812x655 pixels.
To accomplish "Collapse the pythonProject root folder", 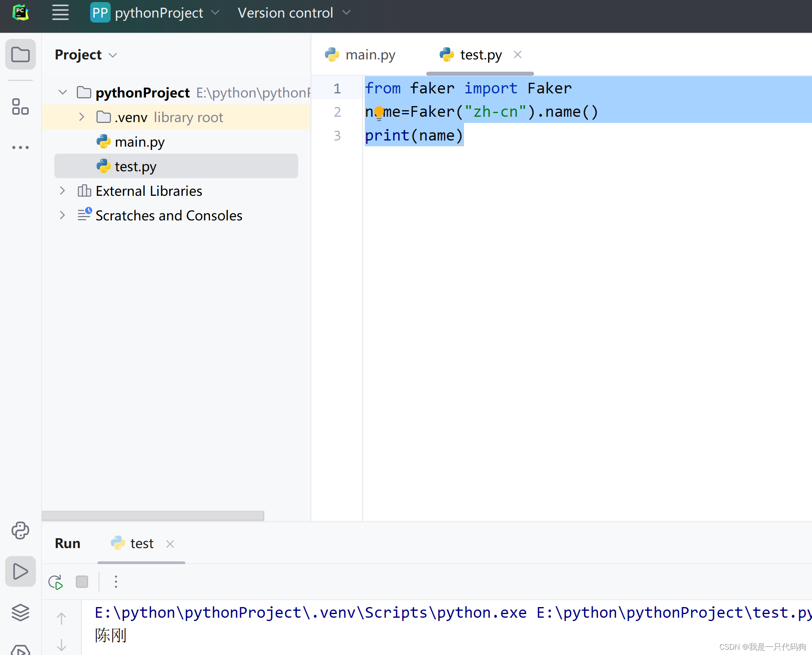I will (63, 93).
